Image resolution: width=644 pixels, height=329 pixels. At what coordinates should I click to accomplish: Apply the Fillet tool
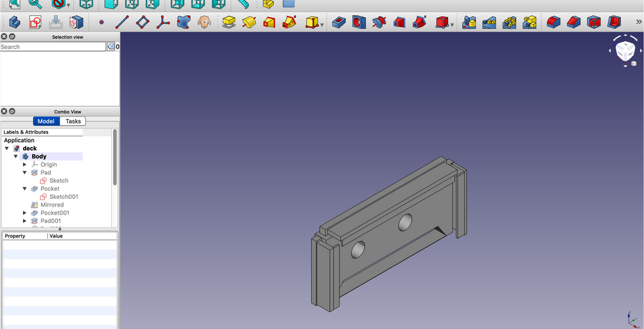click(x=553, y=22)
